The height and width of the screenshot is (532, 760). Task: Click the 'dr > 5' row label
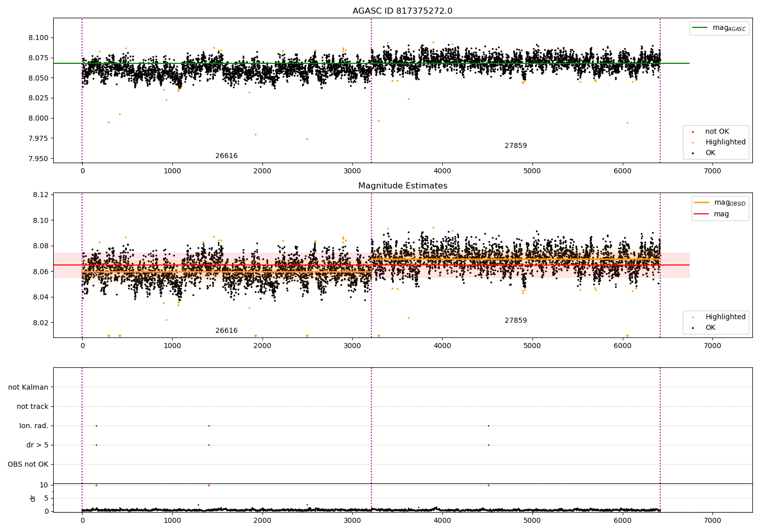point(37,445)
